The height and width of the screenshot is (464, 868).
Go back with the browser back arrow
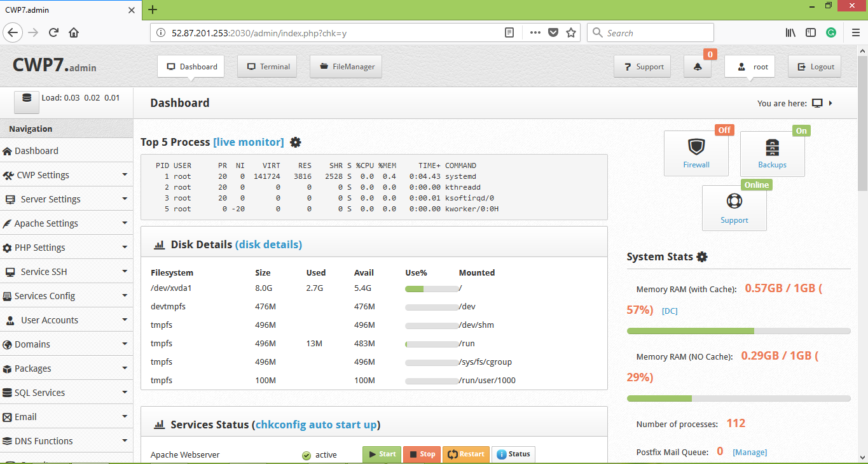tap(13, 33)
